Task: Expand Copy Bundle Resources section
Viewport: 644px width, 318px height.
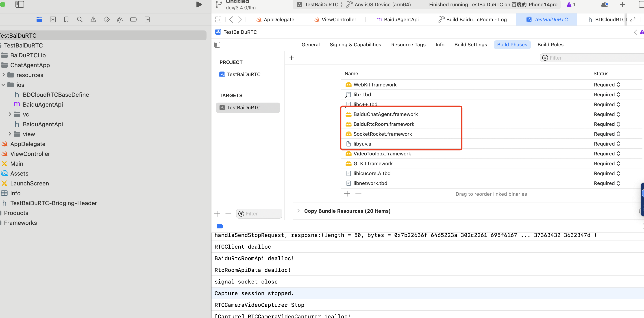Action: coord(298,211)
